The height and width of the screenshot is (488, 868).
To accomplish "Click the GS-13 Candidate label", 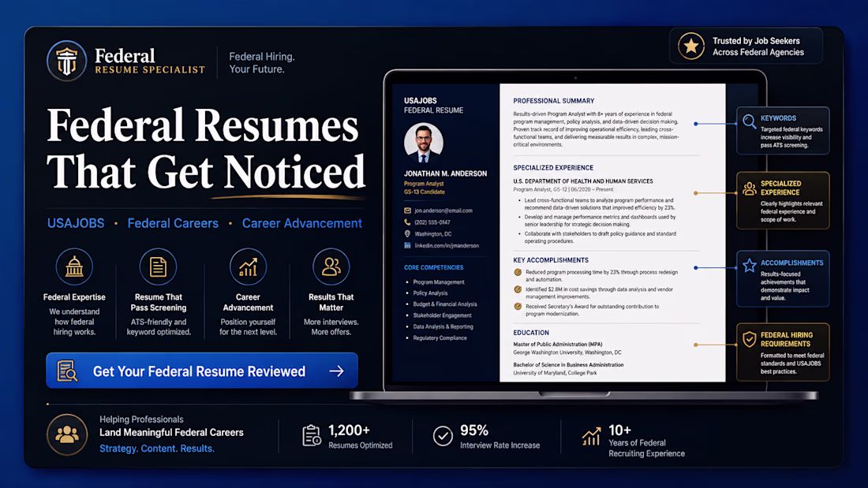I will [x=424, y=192].
